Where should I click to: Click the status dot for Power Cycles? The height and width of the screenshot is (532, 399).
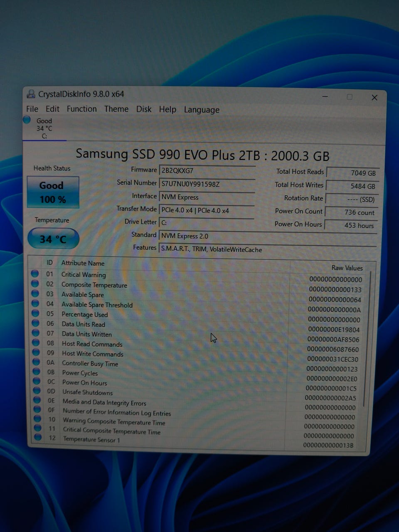[37, 371]
